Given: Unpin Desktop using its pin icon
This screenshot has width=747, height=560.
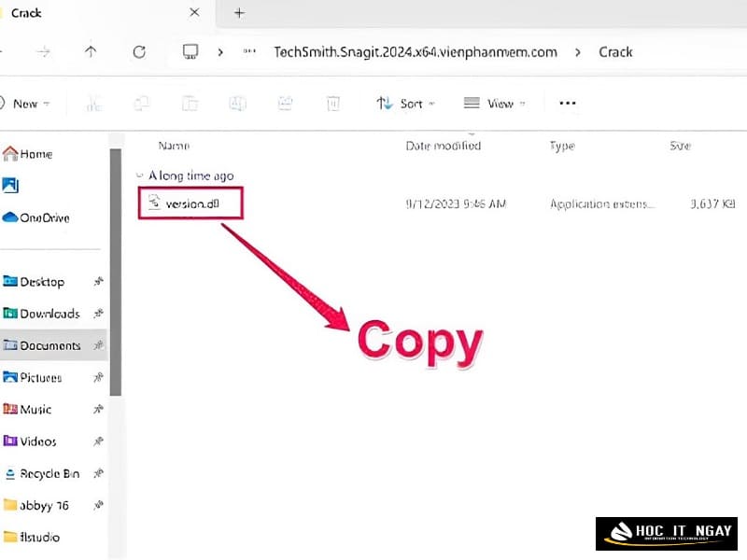Looking at the screenshot, I should [x=98, y=282].
